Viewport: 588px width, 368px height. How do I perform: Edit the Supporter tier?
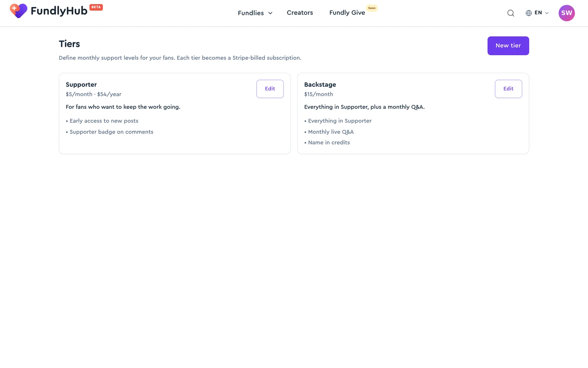tap(270, 89)
